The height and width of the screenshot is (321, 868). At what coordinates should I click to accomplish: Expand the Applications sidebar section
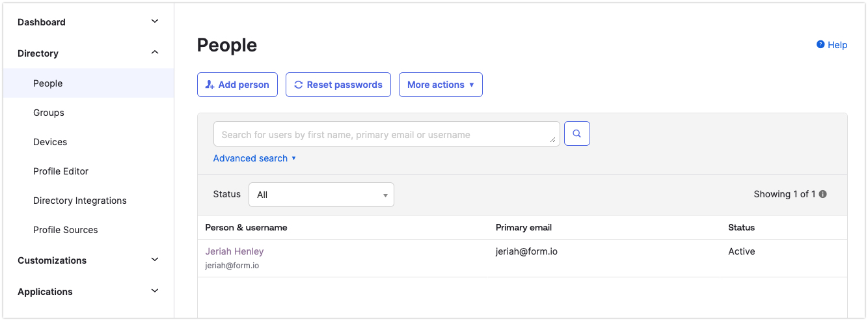[155, 291]
